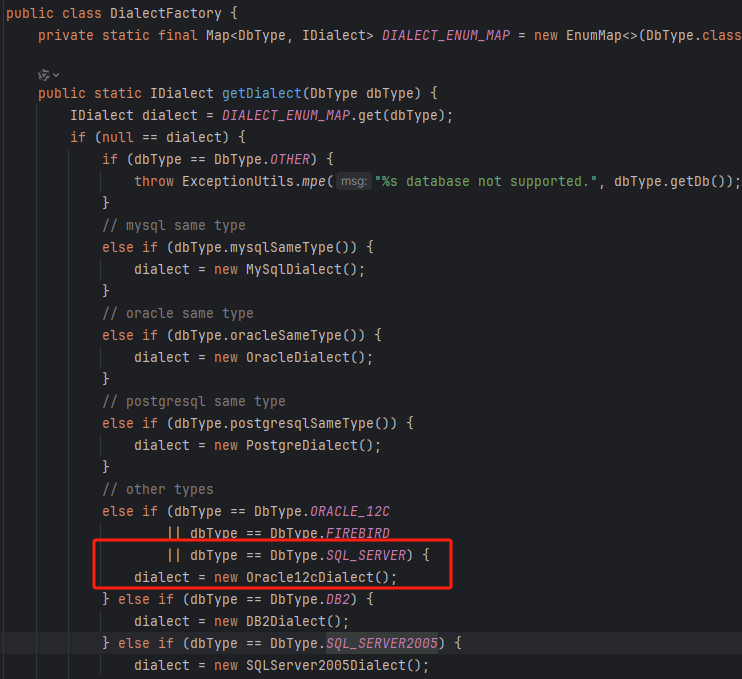
Task: Click the highlighted SQL_SERVER constant
Action: pyautogui.click(x=365, y=554)
